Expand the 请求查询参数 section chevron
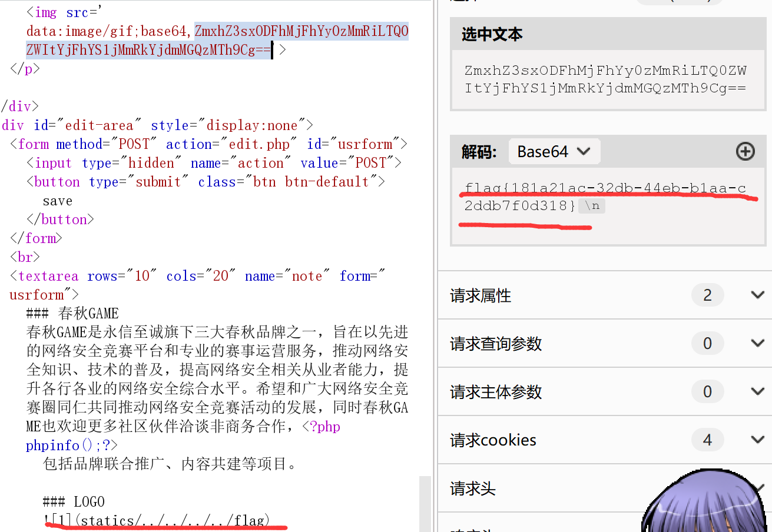 click(758, 343)
